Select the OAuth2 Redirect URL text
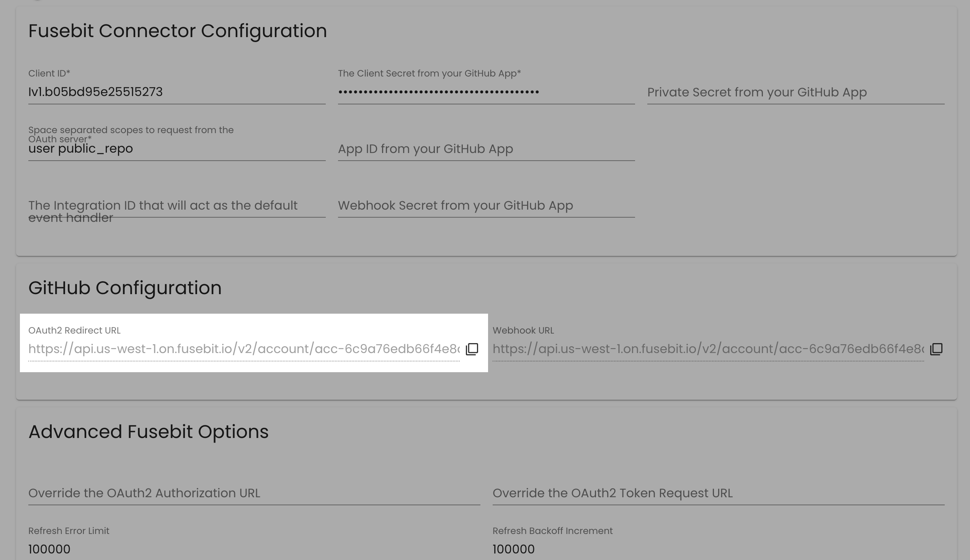Image resolution: width=970 pixels, height=560 pixels. (244, 349)
